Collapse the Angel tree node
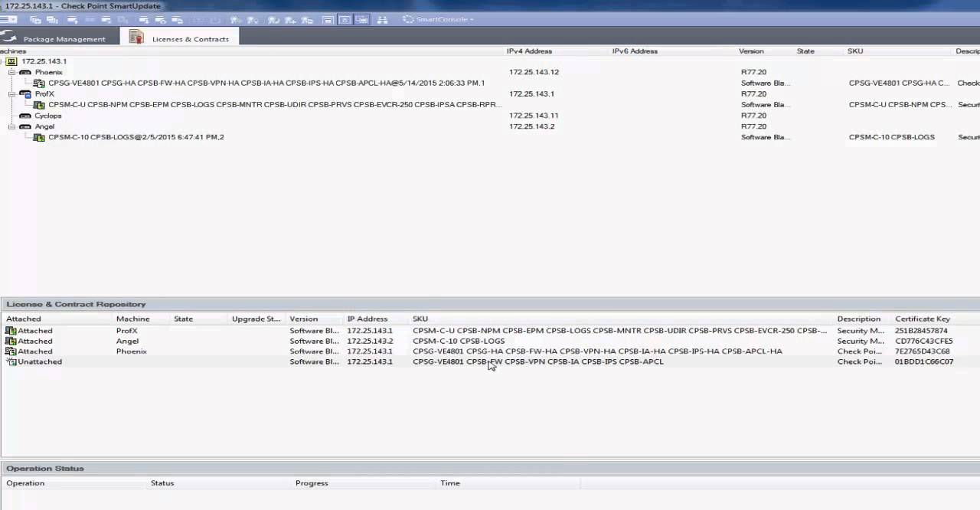 (11, 126)
